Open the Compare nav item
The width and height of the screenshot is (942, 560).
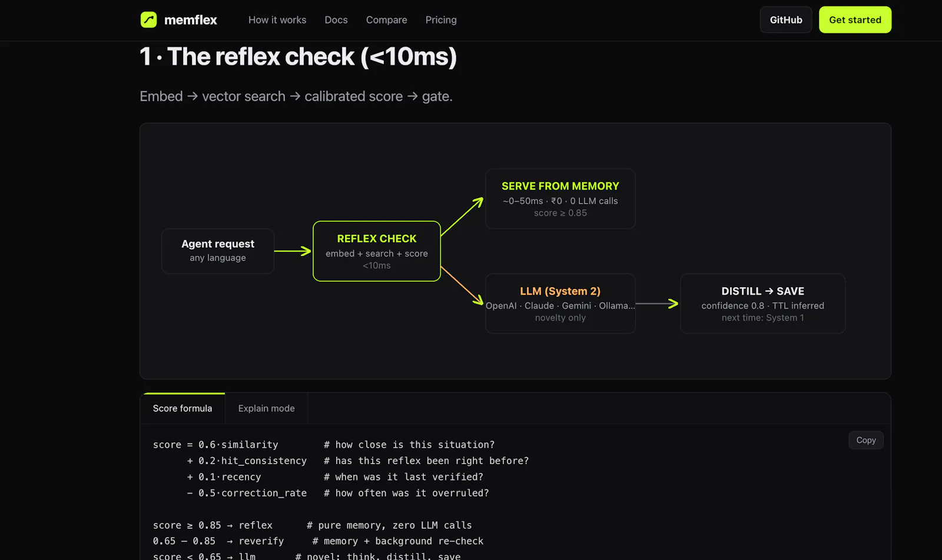click(x=387, y=20)
